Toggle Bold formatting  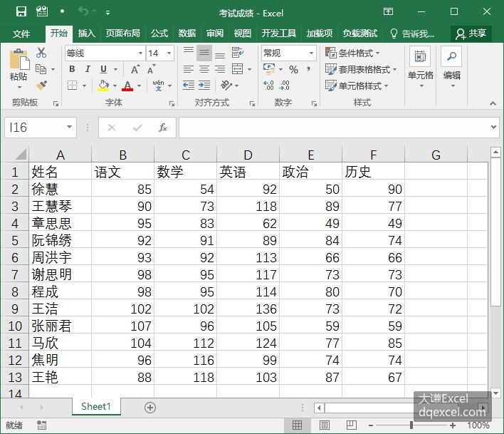coord(72,69)
